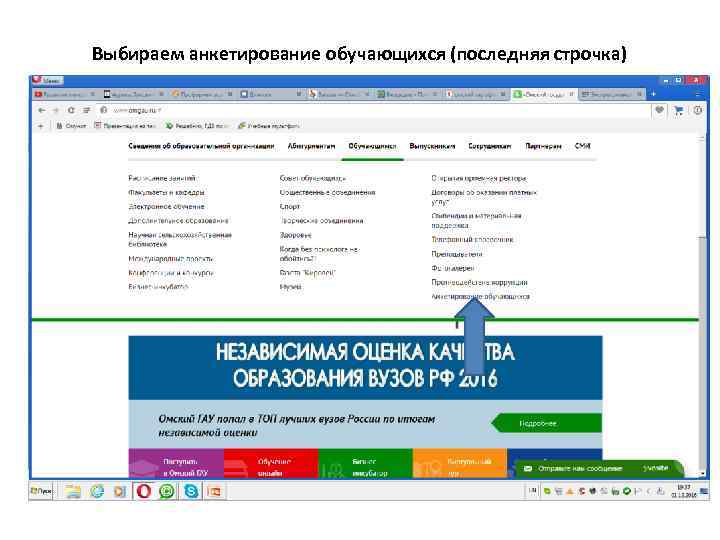Click the green Подробнее button

pyautogui.click(x=546, y=423)
